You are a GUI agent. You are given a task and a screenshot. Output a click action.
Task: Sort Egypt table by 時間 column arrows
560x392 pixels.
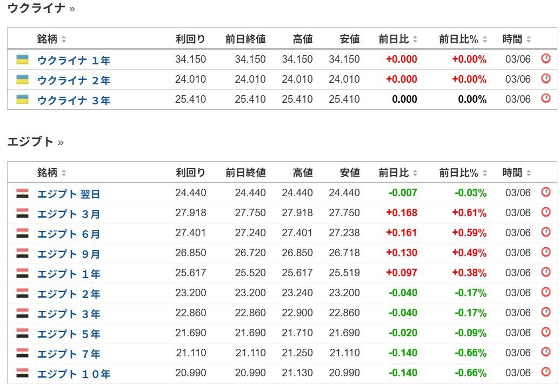point(529,173)
